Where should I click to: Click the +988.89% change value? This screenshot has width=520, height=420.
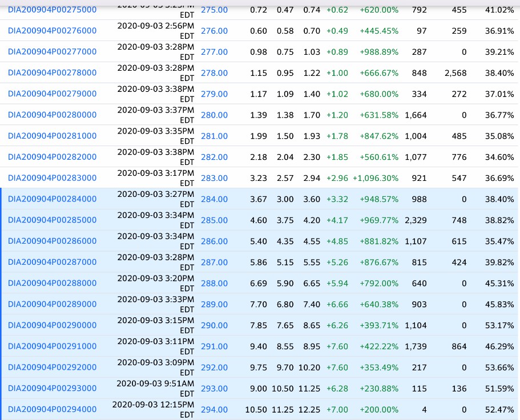(379, 52)
